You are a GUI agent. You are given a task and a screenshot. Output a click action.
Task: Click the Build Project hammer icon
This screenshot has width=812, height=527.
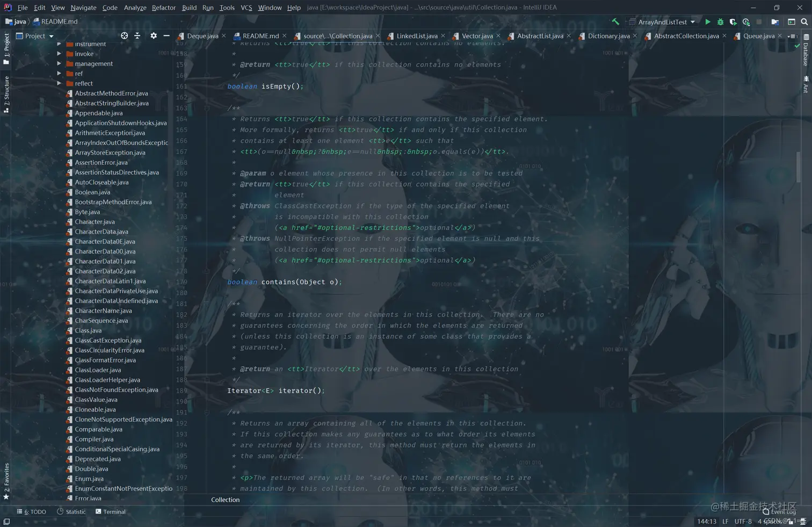pyautogui.click(x=615, y=21)
